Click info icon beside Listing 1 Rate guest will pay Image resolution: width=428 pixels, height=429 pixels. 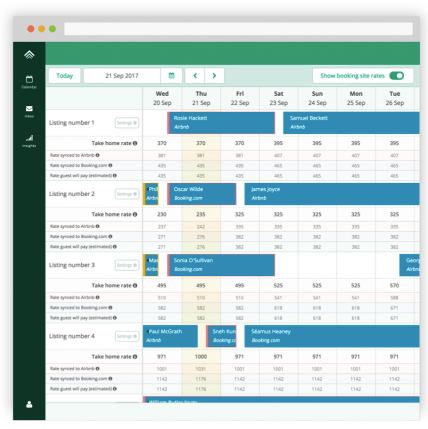[x=115, y=175]
